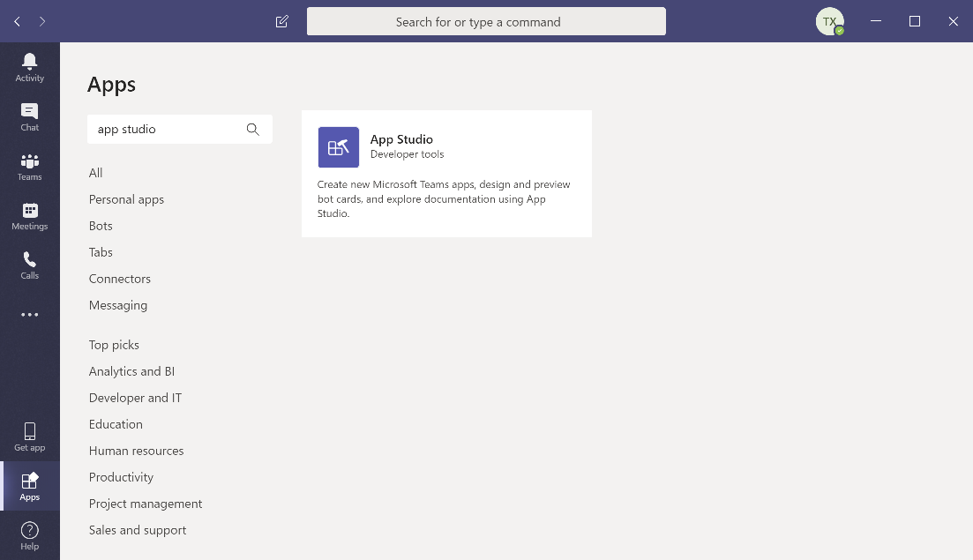This screenshot has width=973, height=560.
Task: Open Analytics and BI category
Action: coord(131,371)
